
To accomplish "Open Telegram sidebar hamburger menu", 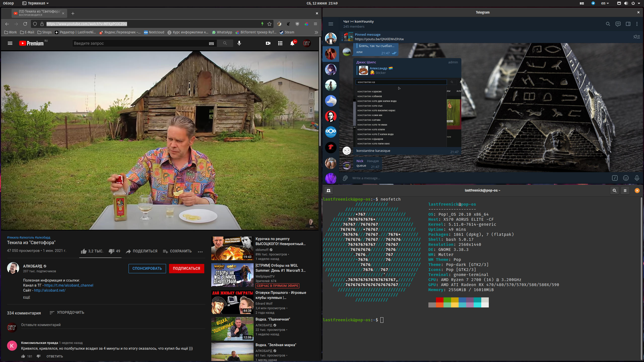I will tap(331, 24).
